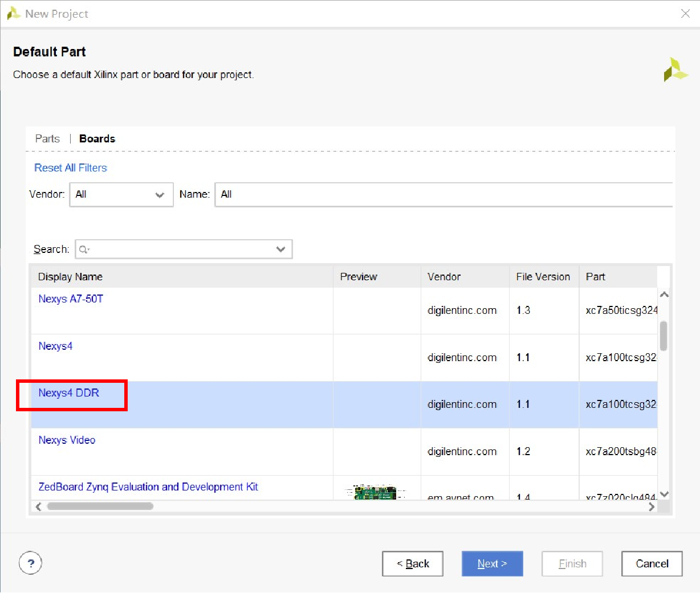This screenshot has width=700, height=593.
Task: Open the ZedBoard preview thumbnail
Action: click(x=375, y=492)
